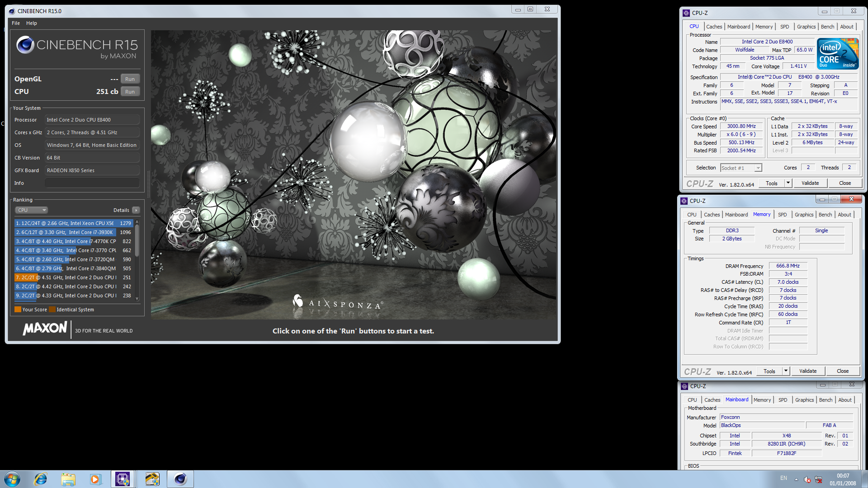Click the yellow tool taskbar icon with shield
The image size is (868, 488).
pos(152,479)
